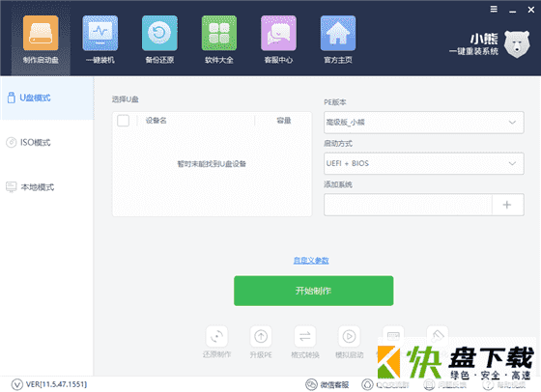
Task: Click the 小熊 bear logo
Action: click(517, 43)
